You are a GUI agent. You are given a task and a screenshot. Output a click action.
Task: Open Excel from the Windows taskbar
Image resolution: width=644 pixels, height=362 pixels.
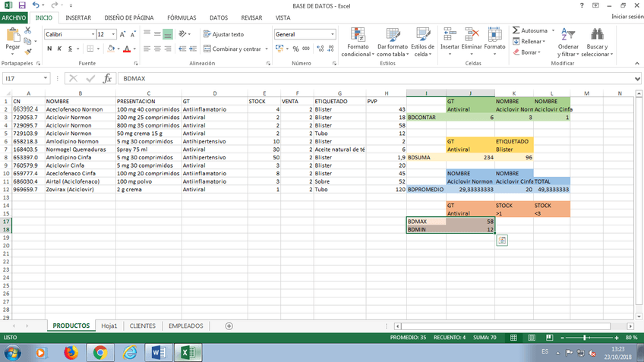(x=186, y=352)
